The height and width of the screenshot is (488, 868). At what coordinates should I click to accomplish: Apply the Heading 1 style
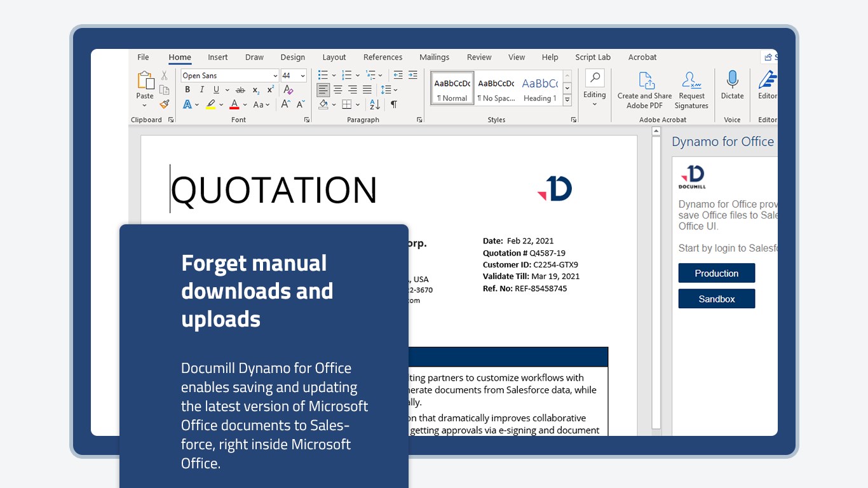(540, 88)
